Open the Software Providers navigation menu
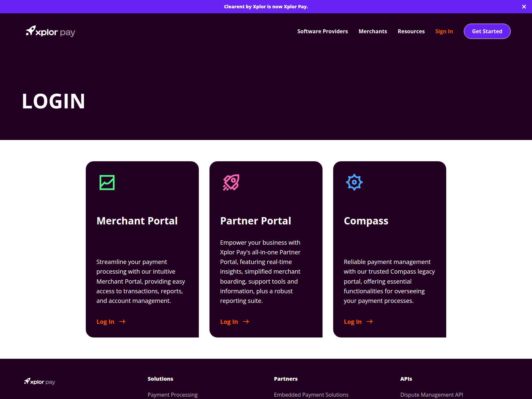 (323, 31)
